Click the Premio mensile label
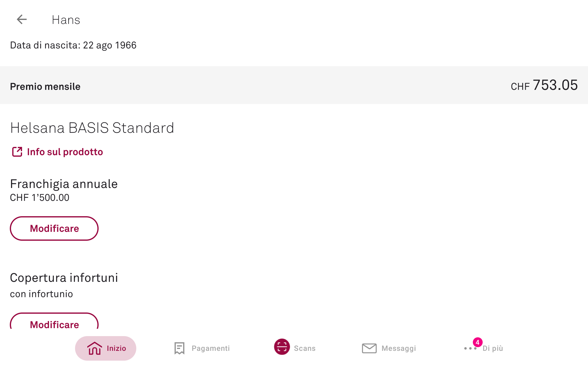Screen dimensions: 588x368 coord(45,86)
